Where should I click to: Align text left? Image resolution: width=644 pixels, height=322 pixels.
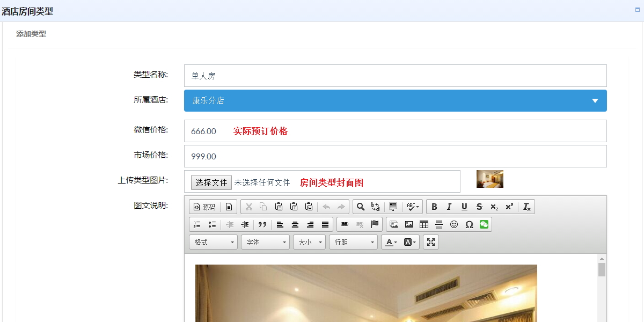[280, 224]
